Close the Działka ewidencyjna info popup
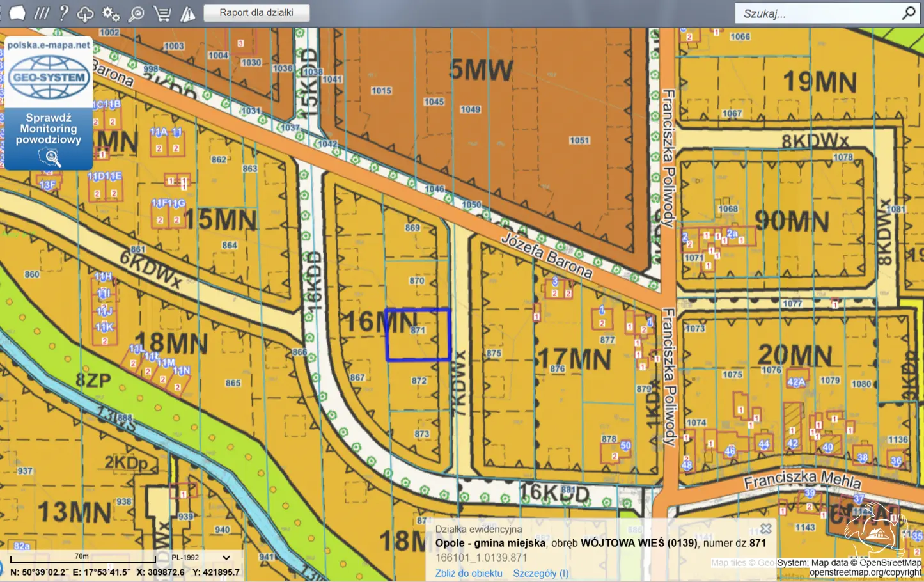Image resolution: width=924 pixels, height=582 pixels. [766, 529]
